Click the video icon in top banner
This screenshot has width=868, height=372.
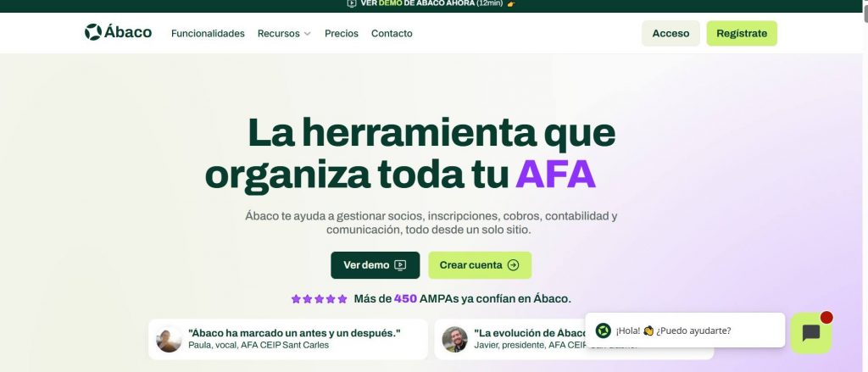(x=352, y=3)
